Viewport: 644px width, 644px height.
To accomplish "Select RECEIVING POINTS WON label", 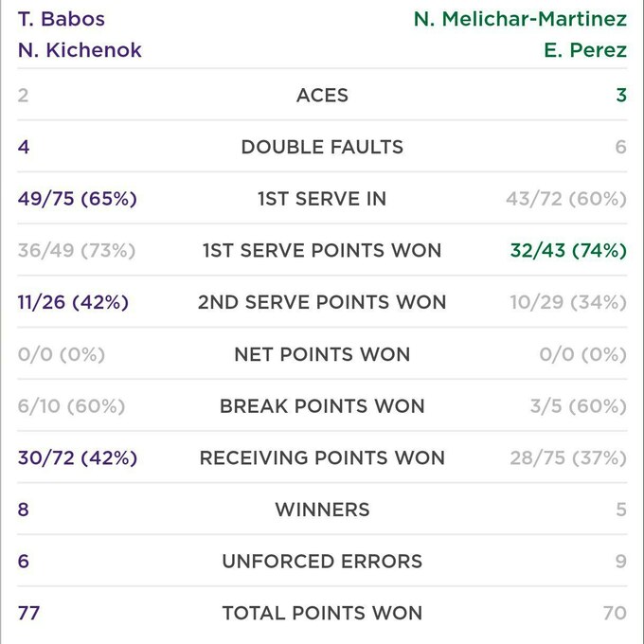I will pyautogui.click(x=322, y=457).
